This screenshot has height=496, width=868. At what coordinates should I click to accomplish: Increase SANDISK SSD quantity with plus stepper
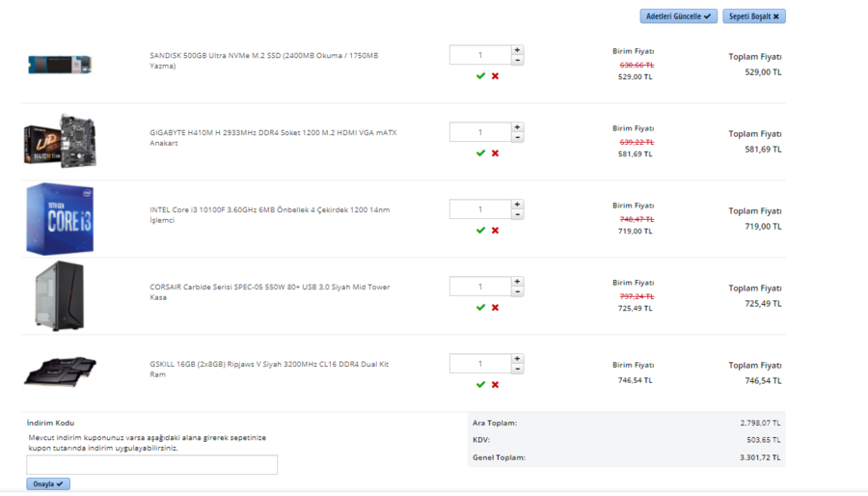coord(518,50)
